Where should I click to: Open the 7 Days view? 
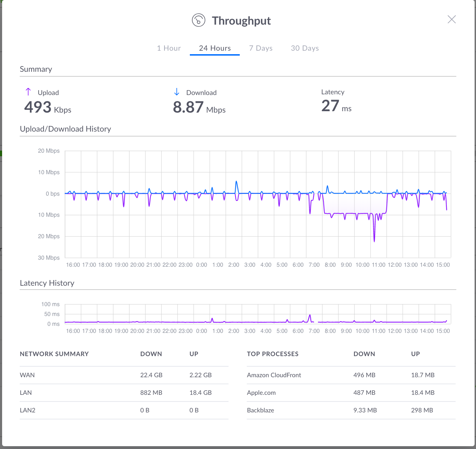click(x=261, y=48)
